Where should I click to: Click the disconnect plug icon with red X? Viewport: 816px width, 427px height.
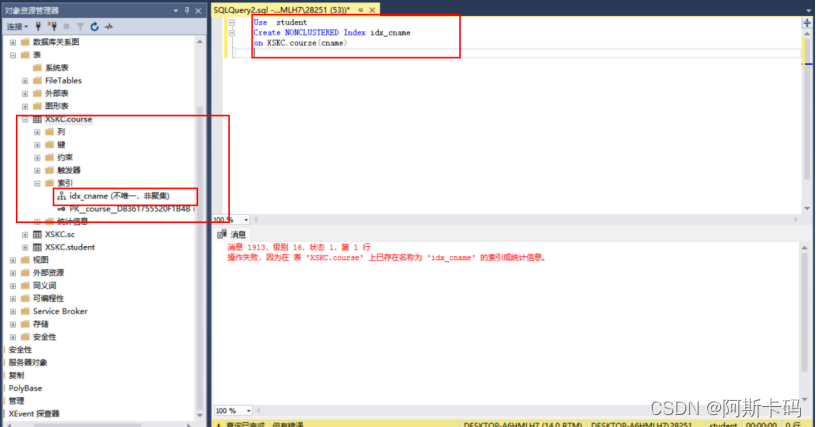(52, 26)
